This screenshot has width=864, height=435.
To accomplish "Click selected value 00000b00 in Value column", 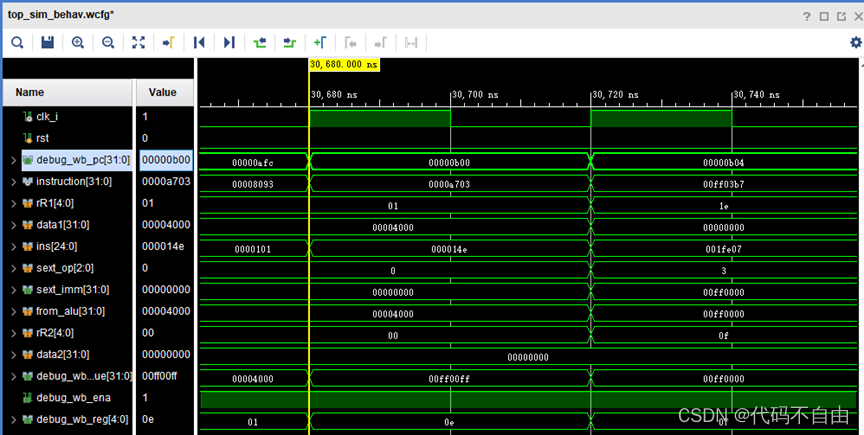I will [166, 160].
